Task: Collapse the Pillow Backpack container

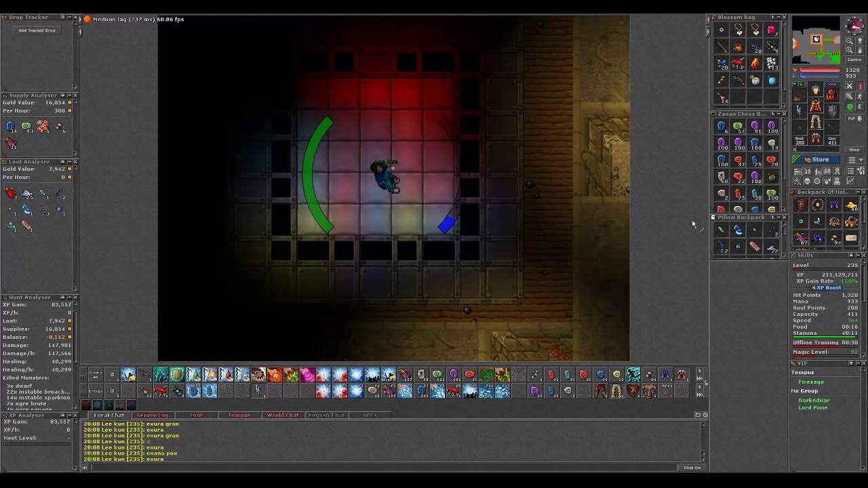Action: click(778, 218)
